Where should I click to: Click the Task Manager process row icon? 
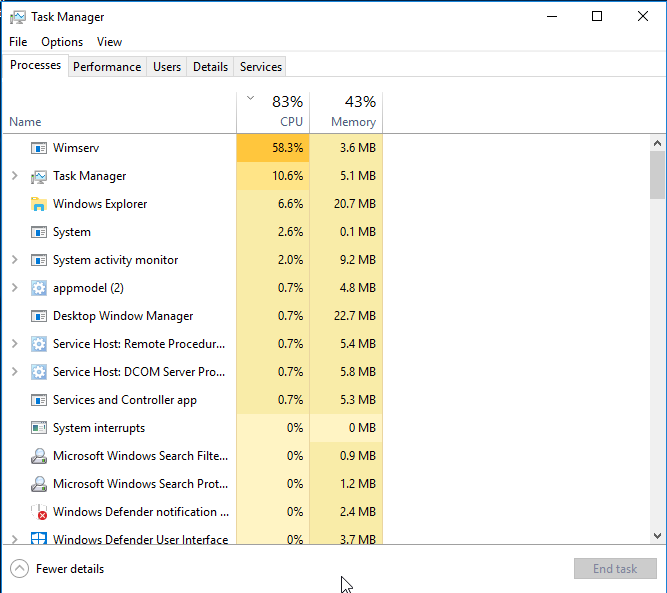pyautogui.click(x=39, y=176)
